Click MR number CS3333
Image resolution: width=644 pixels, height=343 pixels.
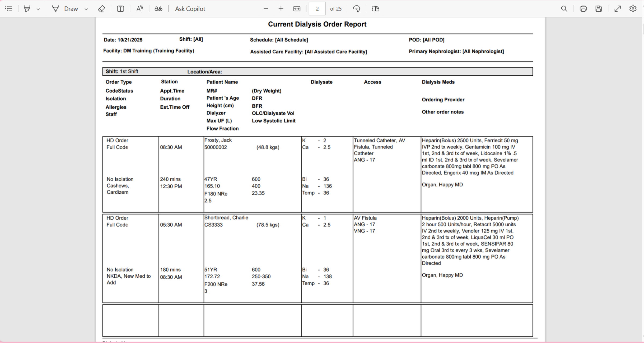coord(213,225)
